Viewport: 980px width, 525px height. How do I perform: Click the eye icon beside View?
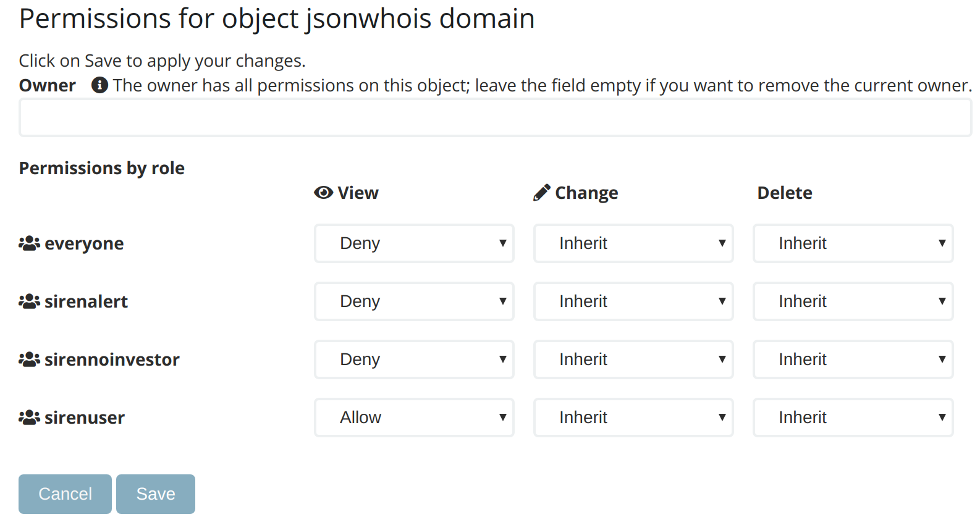tap(323, 193)
